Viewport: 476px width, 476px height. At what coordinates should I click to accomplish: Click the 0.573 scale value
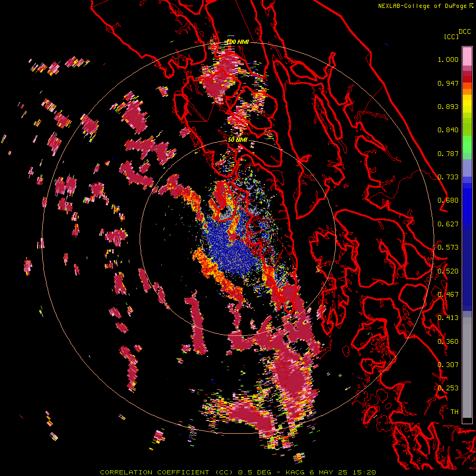448,248
